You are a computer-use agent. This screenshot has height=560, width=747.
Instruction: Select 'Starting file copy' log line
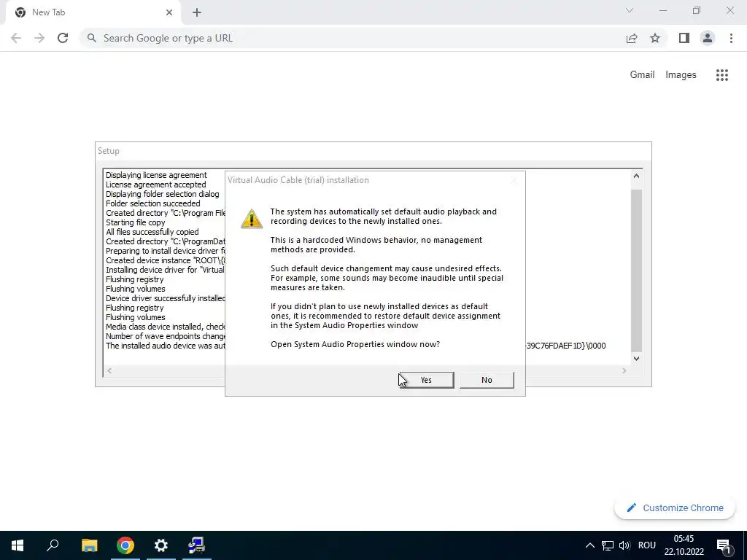135,222
